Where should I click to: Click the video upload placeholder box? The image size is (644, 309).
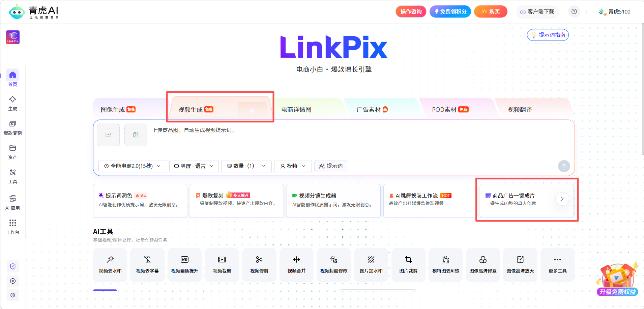click(108, 135)
